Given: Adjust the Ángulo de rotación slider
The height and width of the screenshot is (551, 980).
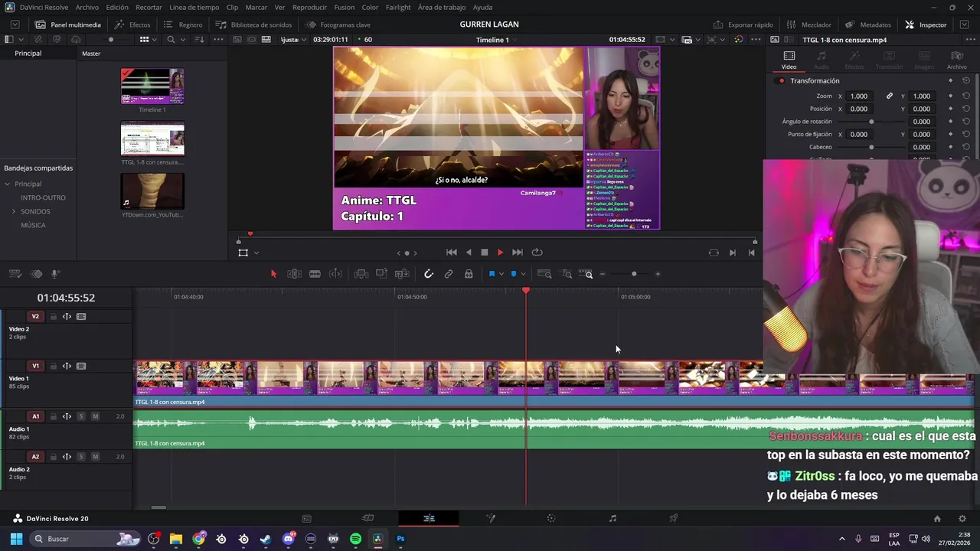Looking at the screenshot, I should [x=871, y=122].
